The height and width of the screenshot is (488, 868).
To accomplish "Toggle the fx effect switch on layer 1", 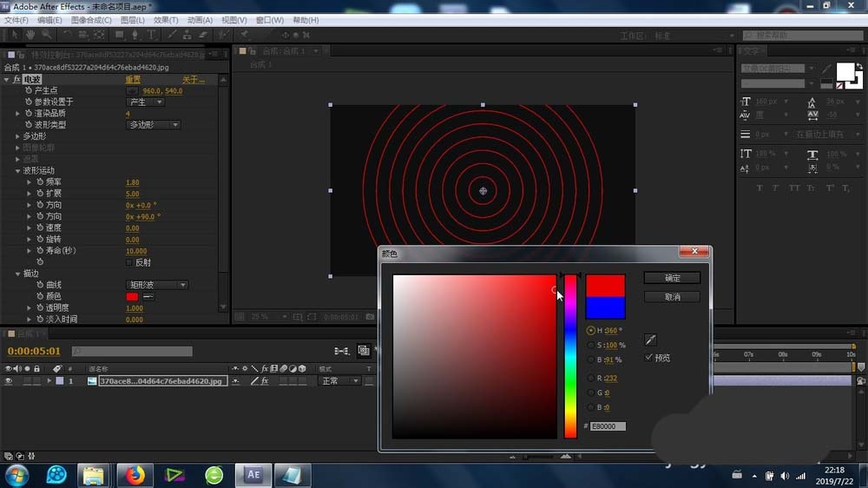I will [x=266, y=380].
